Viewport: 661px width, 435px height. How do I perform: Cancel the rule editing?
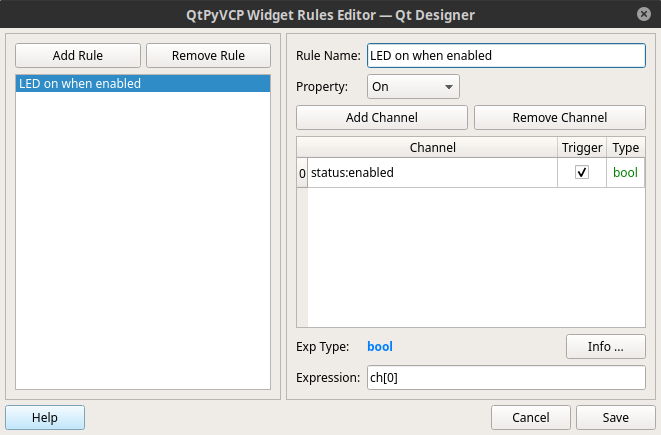pos(531,417)
